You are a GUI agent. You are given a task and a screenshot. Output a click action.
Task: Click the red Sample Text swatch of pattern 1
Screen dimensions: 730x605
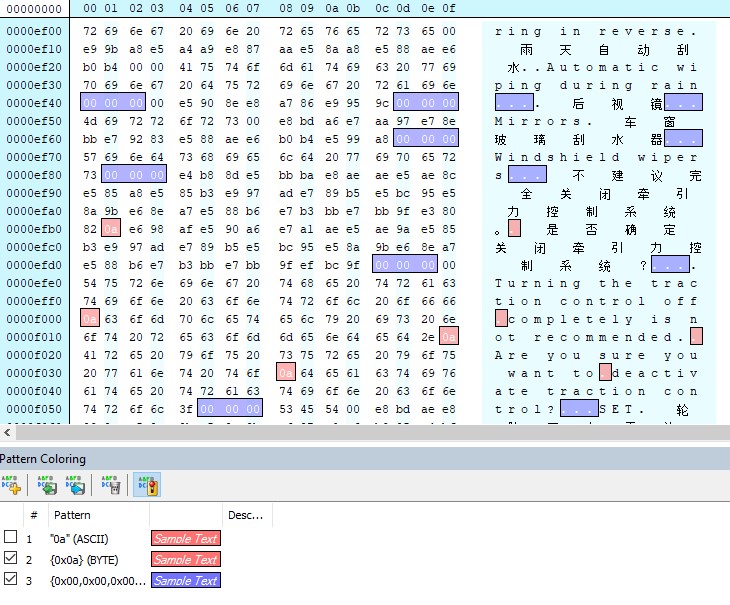click(x=186, y=538)
